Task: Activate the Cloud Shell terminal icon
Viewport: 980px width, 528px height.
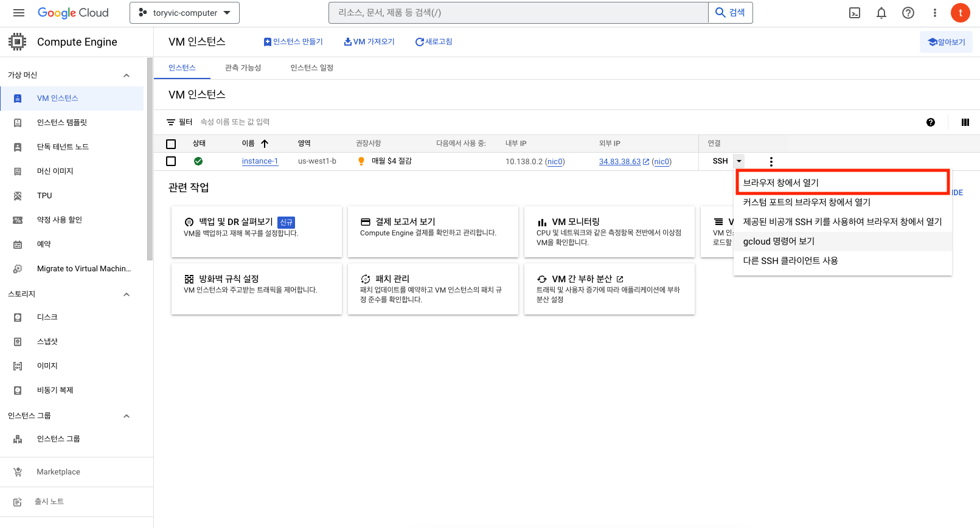Action: click(x=855, y=13)
